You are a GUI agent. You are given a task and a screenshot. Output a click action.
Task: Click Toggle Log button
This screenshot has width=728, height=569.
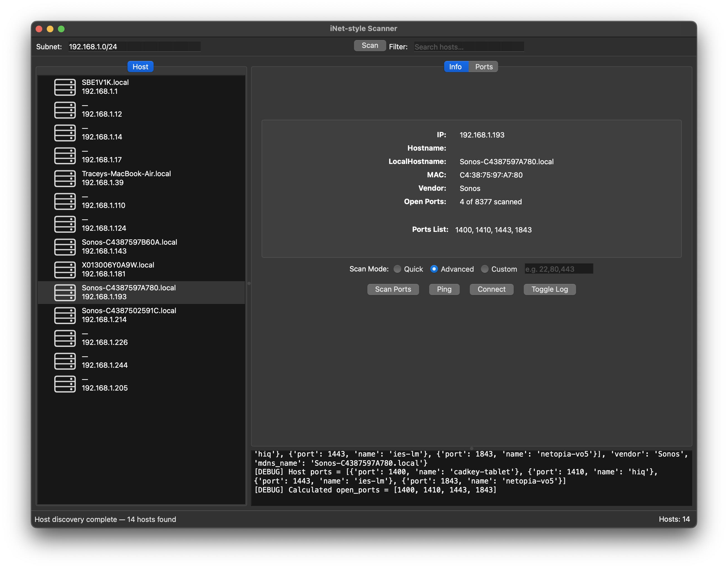(549, 289)
